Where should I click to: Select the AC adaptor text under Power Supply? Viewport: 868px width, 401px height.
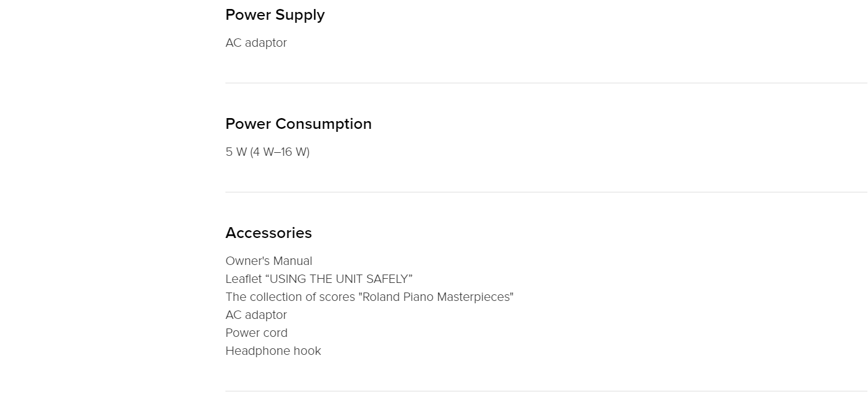tap(256, 43)
